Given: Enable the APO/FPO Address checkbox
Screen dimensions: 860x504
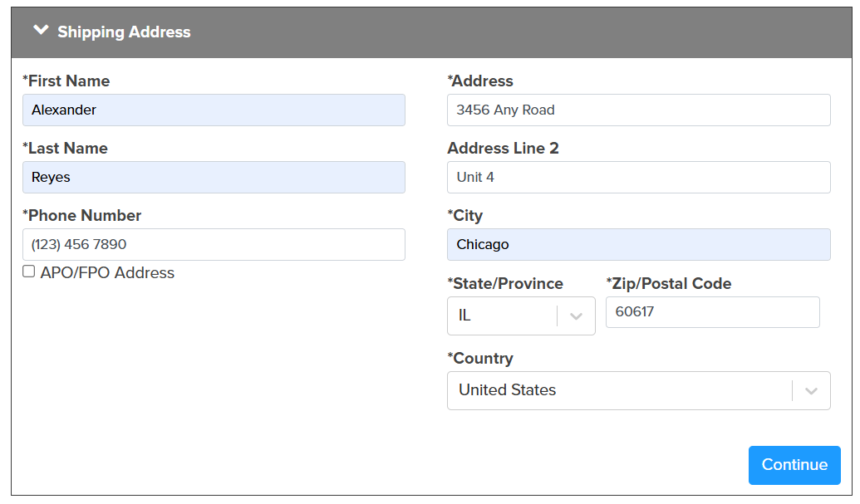Looking at the screenshot, I should coord(28,272).
